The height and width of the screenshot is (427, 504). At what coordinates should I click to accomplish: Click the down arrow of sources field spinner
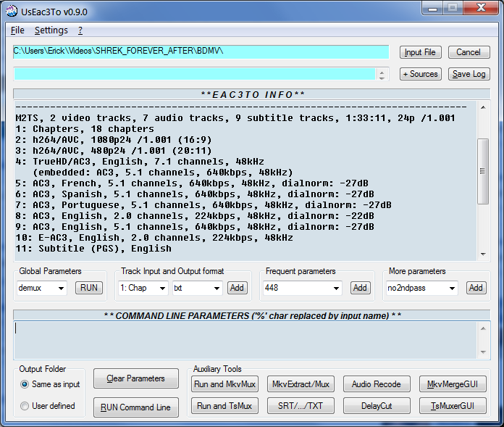point(382,78)
